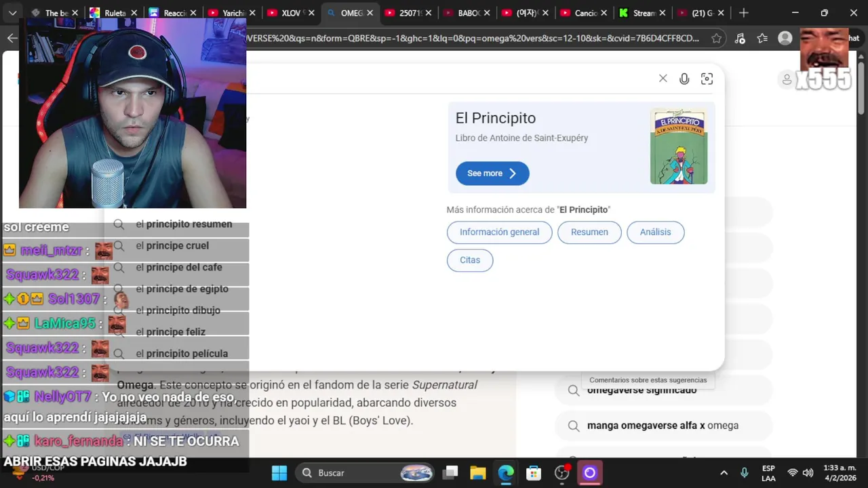
Task: Select the 'Resumen' chip
Action: click(x=589, y=232)
